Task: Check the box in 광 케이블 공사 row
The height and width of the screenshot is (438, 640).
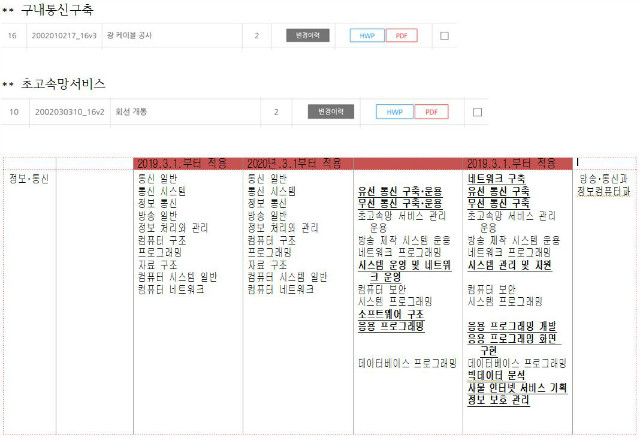Action: point(444,36)
